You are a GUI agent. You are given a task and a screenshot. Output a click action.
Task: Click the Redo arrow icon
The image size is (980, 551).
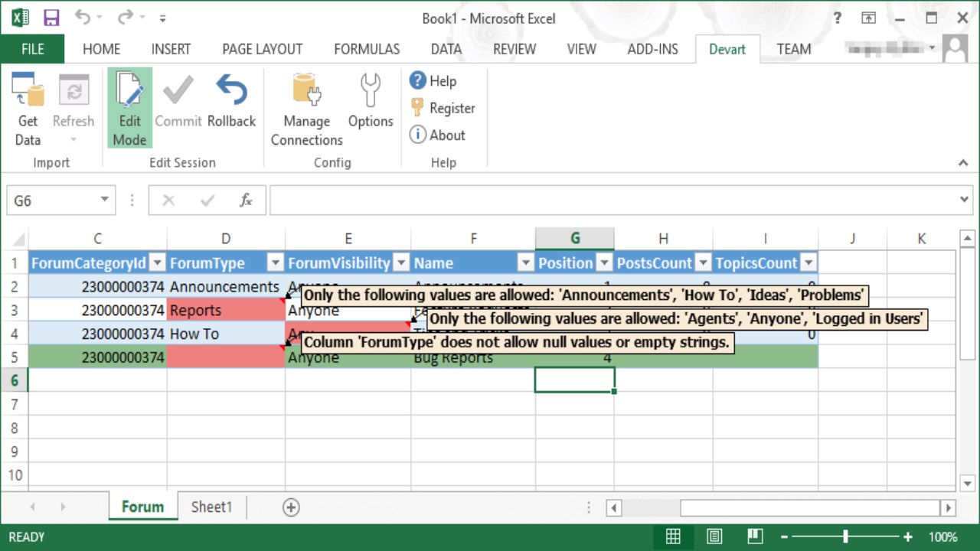[125, 18]
